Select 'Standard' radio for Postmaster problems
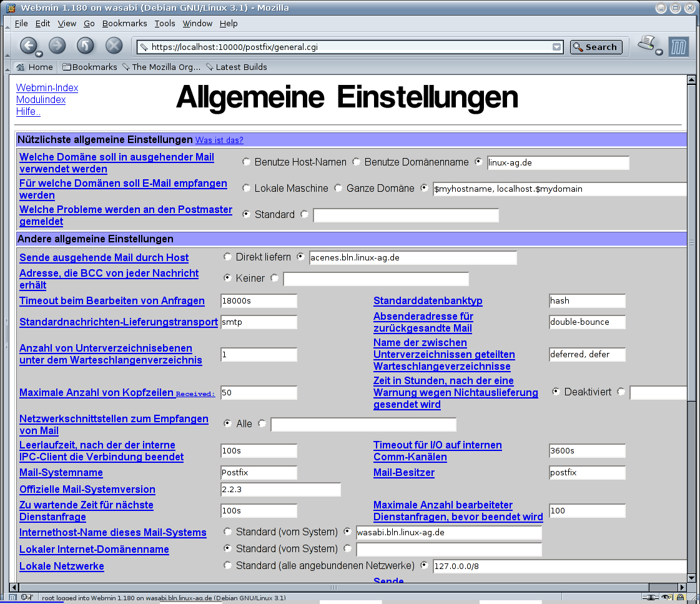700x604 pixels. coord(246,214)
